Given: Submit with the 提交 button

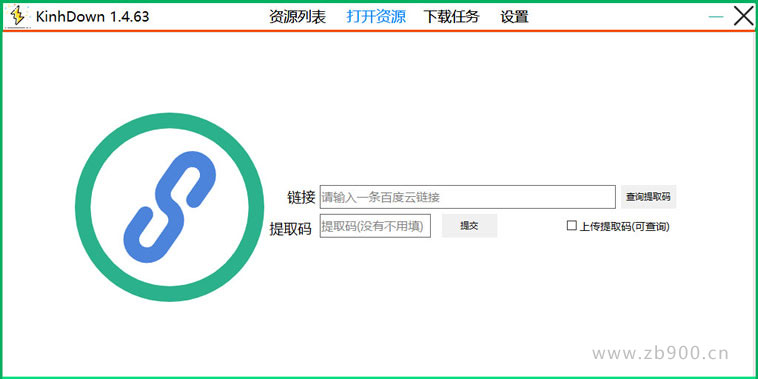Looking at the screenshot, I should [x=469, y=226].
